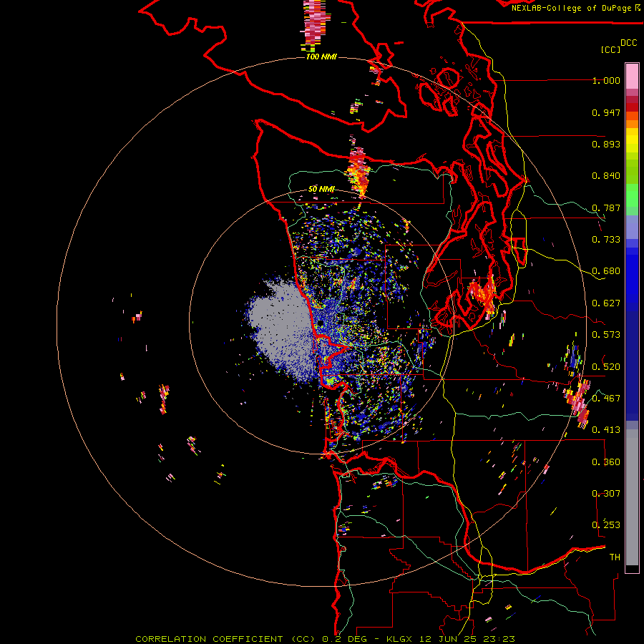This screenshot has height=644, width=644.
Task: Click the 0.253 legend value
Action: pyautogui.click(x=606, y=525)
